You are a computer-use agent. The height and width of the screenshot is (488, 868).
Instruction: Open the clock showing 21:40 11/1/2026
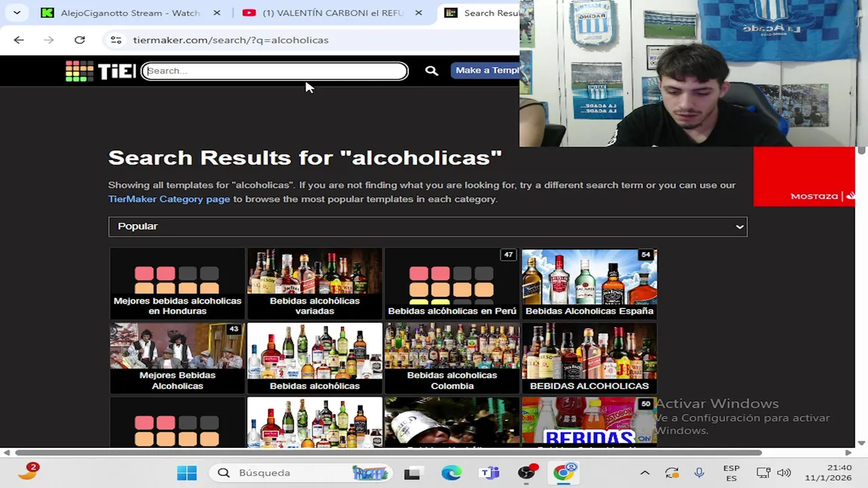828,473
